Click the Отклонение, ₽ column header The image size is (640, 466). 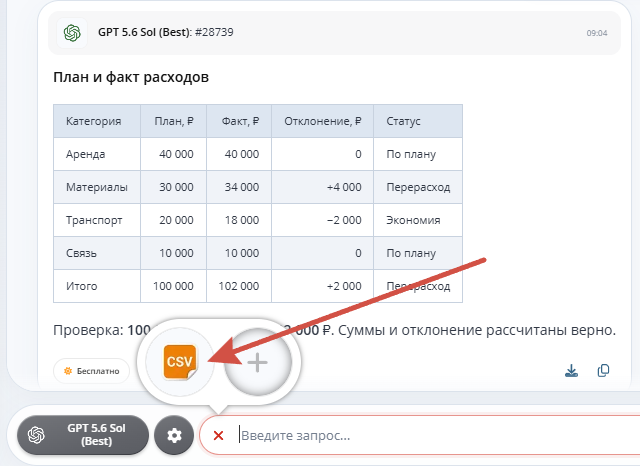pos(323,121)
